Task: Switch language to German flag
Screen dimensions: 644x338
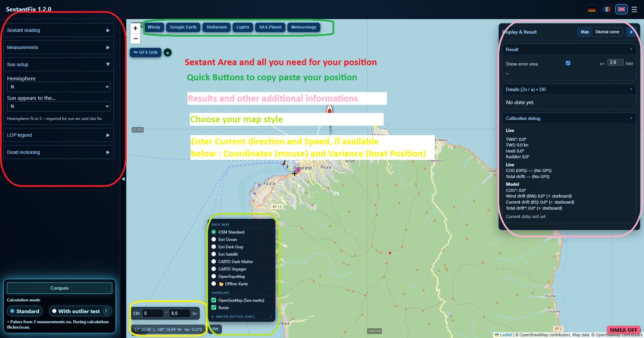Action: pos(592,9)
